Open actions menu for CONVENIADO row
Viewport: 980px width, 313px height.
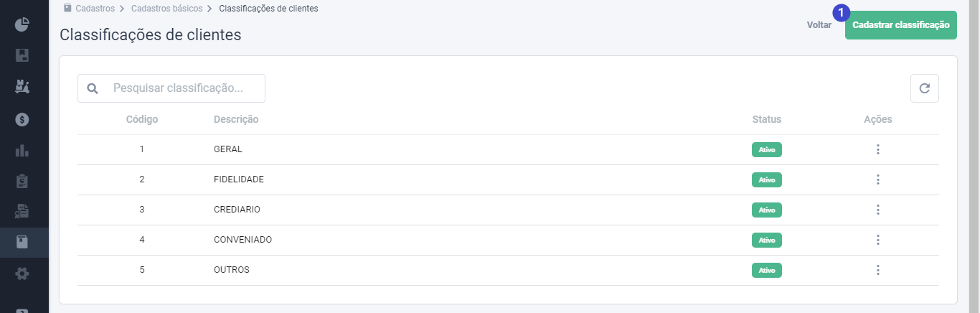coord(877,240)
